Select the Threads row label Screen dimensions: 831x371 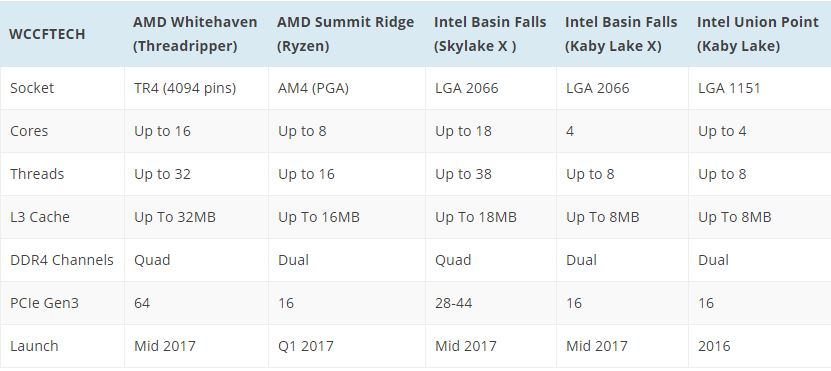tap(37, 174)
